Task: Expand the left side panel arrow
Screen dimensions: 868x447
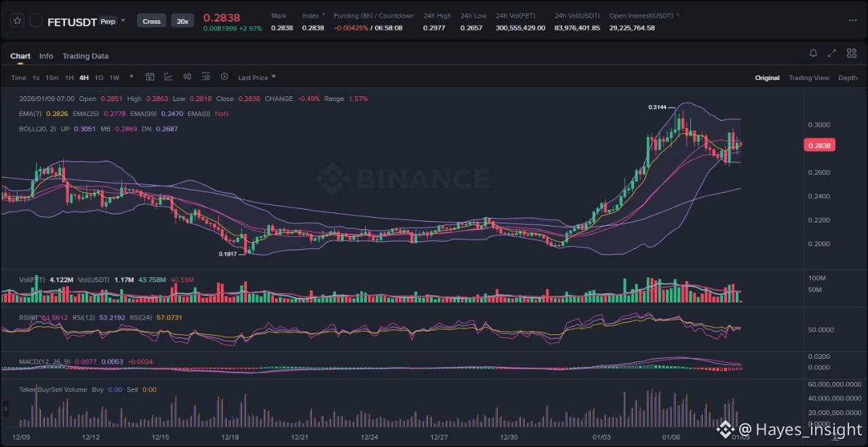Action: [x=5, y=408]
